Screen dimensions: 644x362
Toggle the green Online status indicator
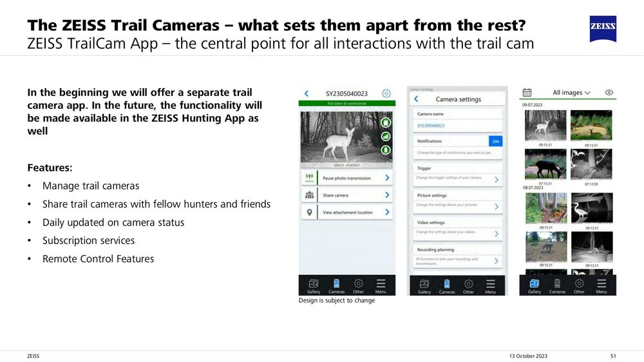(309, 178)
